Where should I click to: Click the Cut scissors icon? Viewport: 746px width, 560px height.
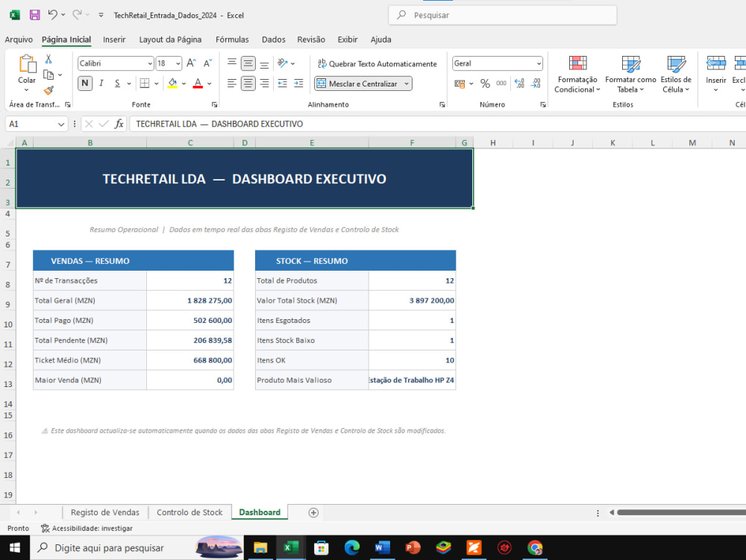(48, 60)
